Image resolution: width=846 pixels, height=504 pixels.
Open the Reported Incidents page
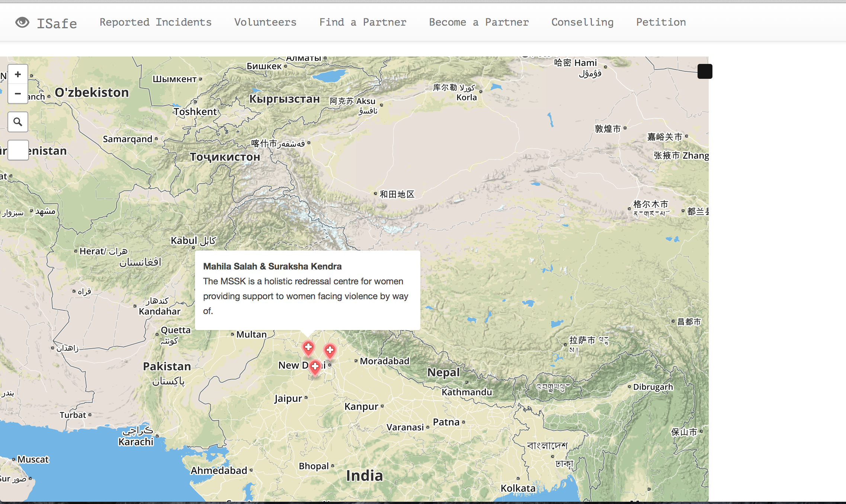coord(156,22)
